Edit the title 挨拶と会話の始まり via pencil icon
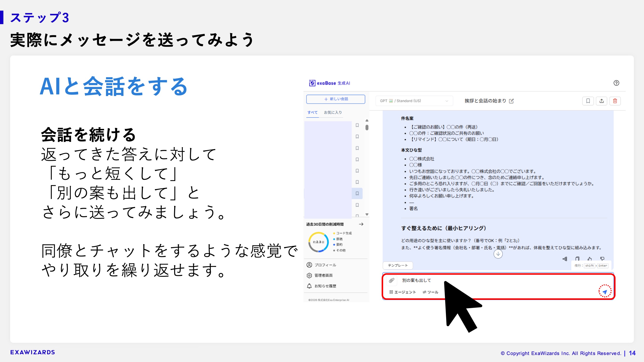The width and height of the screenshot is (644, 362). [511, 101]
